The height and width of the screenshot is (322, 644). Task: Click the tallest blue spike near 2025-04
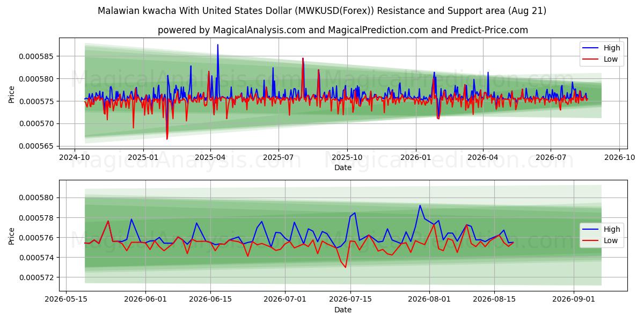[217, 45]
